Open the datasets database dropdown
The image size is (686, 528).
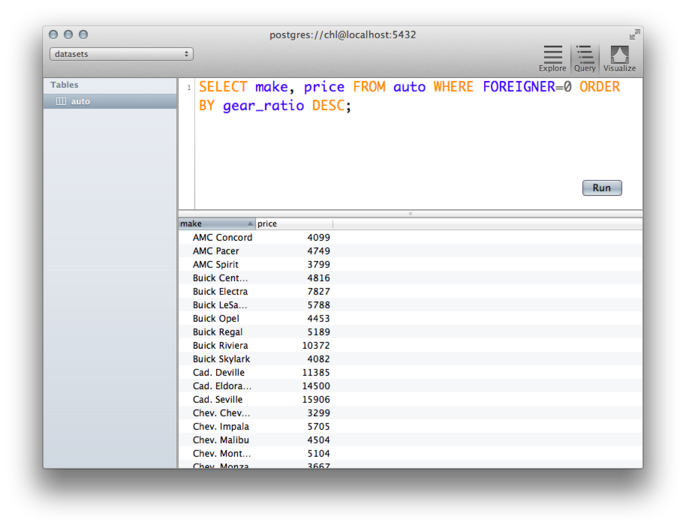121,54
